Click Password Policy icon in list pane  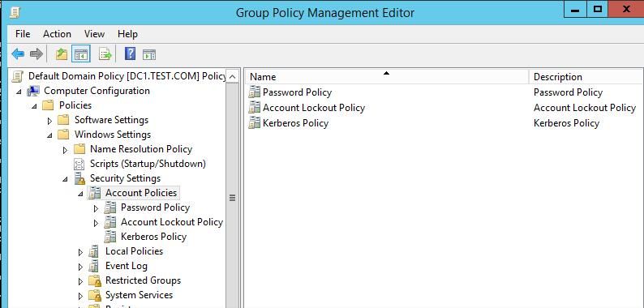pos(254,92)
